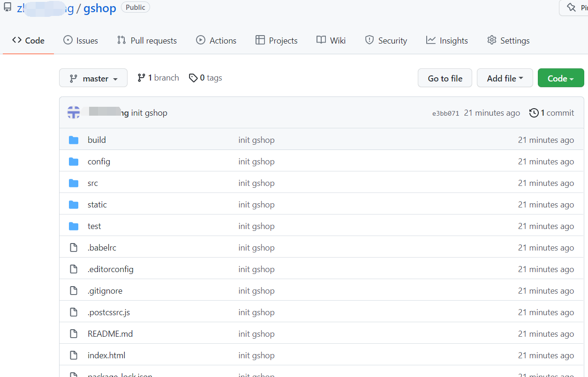Screen dimensions: 588x377
Task: Open the test folder
Action: [x=94, y=226]
